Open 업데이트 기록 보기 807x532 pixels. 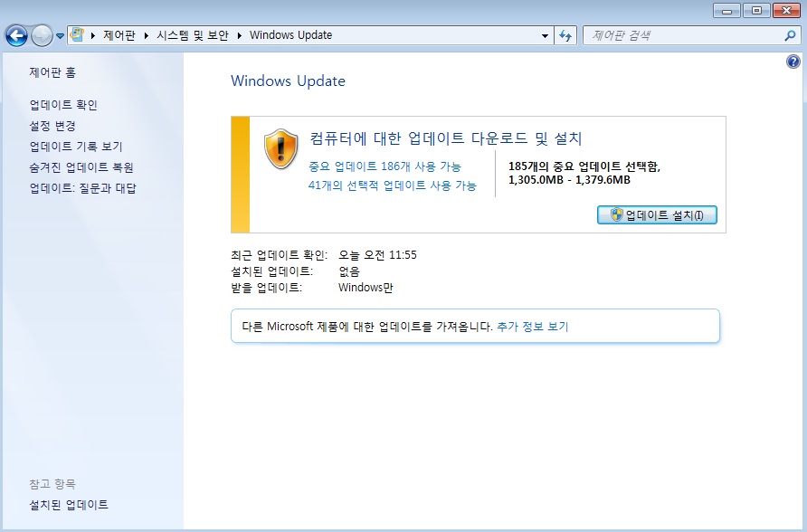(x=76, y=147)
